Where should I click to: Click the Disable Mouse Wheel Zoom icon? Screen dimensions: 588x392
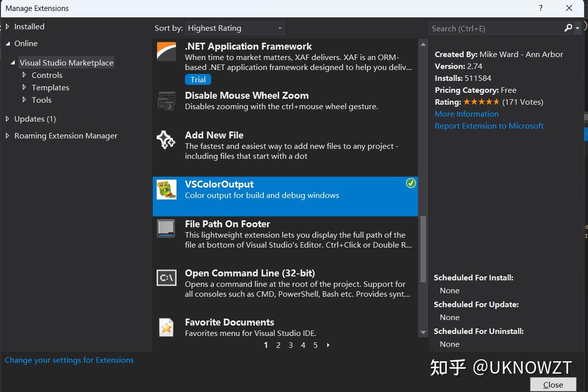[167, 100]
